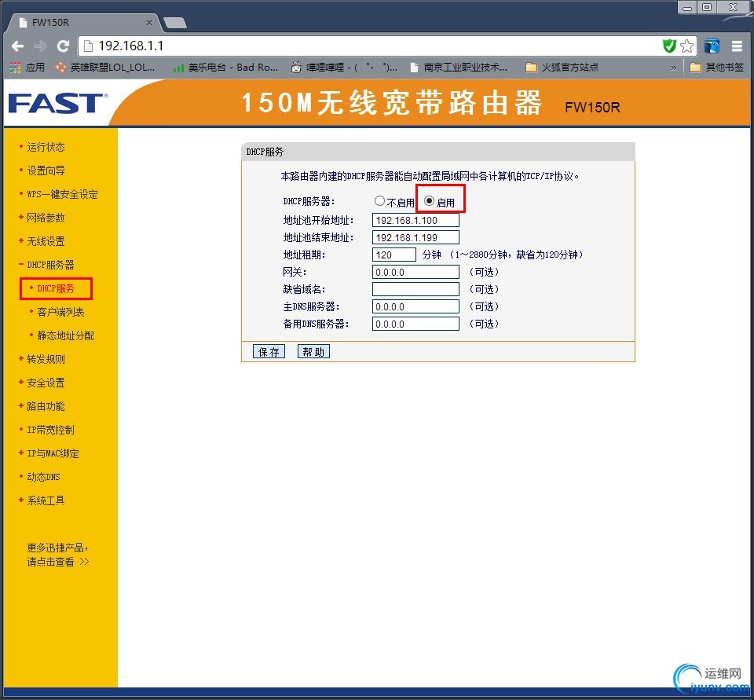Expand the 系统工具 menu
The image size is (754, 700).
coord(46,500)
